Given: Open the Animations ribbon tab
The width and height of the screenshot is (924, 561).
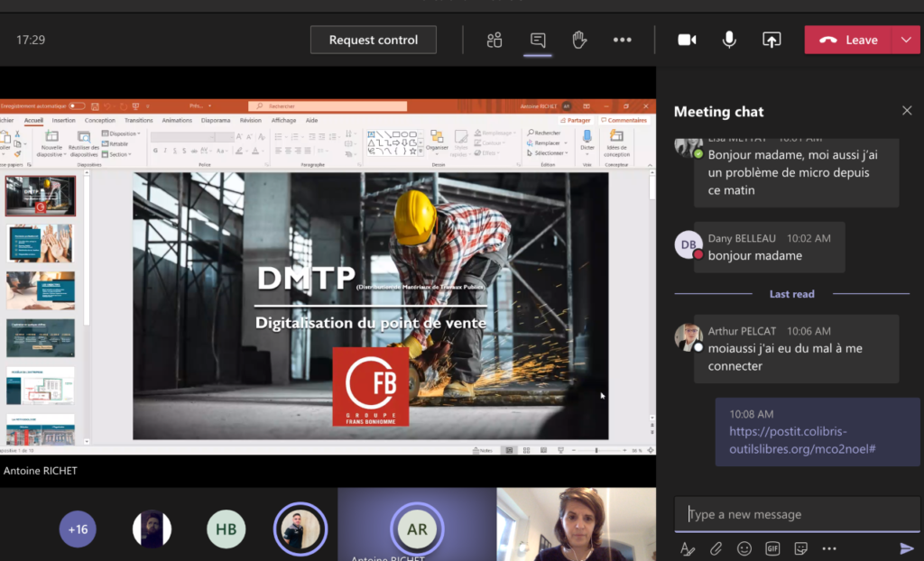Looking at the screenshot, I should [177, 120].
